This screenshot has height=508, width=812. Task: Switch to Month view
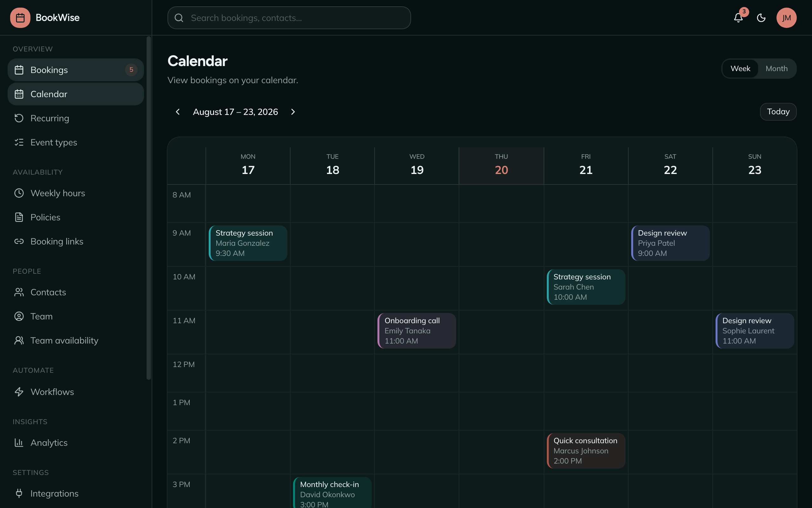pyautogui.click(x=776, y=69)
